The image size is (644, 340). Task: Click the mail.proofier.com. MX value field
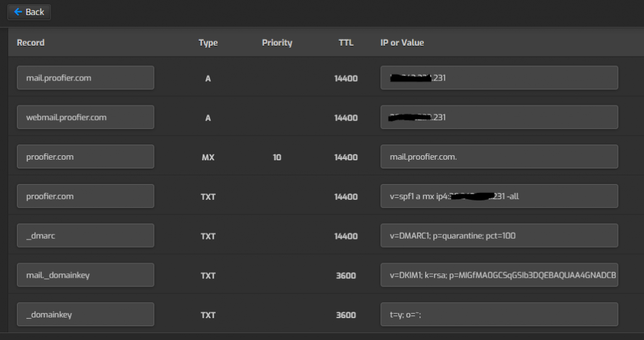[499, 156]
